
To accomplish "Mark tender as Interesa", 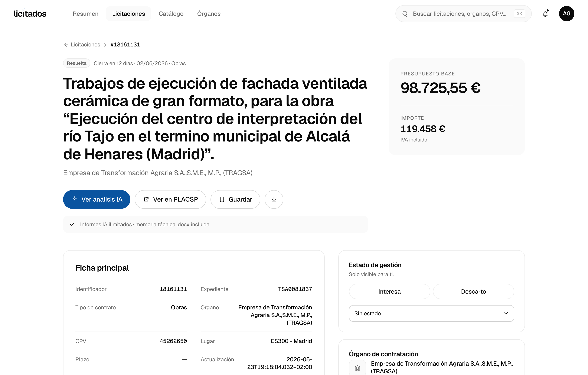I will click(x=389, y=291).
